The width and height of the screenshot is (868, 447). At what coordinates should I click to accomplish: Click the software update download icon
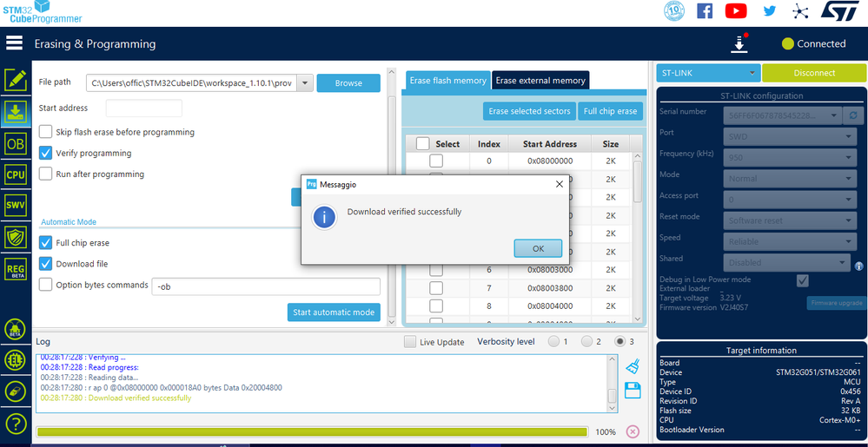[x=739, y=43]
